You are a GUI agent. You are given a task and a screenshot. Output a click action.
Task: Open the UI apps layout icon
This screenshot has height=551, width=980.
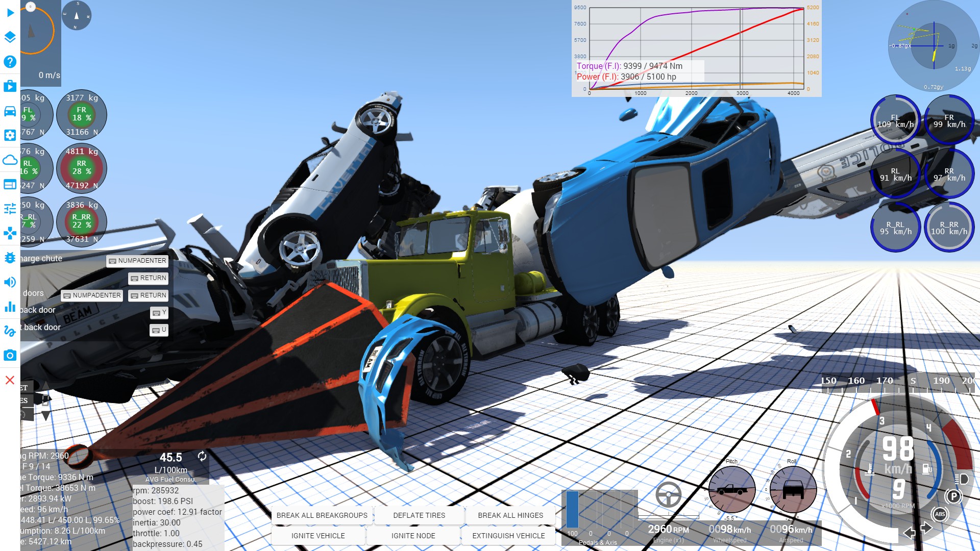[x=10, y=184]
